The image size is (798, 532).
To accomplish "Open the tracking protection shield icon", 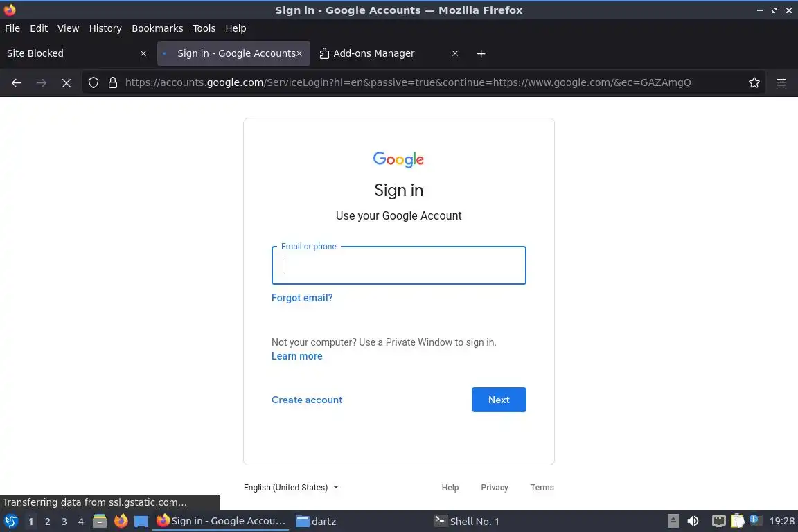I will pyautogui.click(x=93, y=82).
